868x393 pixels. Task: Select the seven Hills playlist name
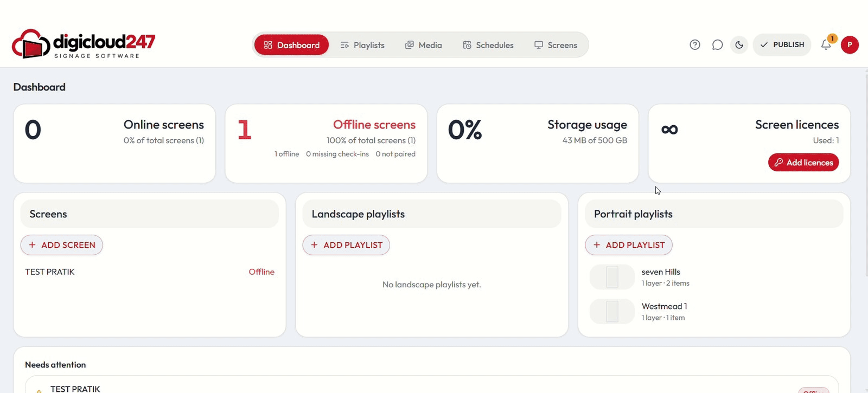(x=661, y=272)
